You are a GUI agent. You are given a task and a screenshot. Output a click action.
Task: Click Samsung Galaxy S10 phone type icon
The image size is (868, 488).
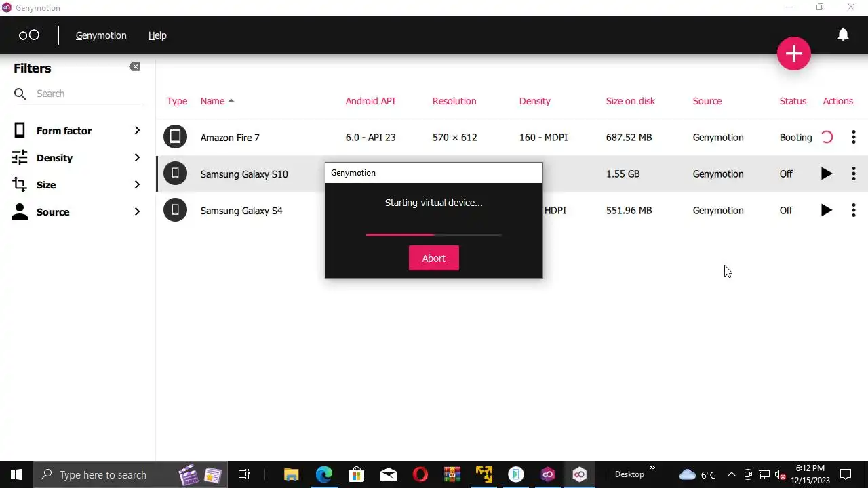point(175,174)
